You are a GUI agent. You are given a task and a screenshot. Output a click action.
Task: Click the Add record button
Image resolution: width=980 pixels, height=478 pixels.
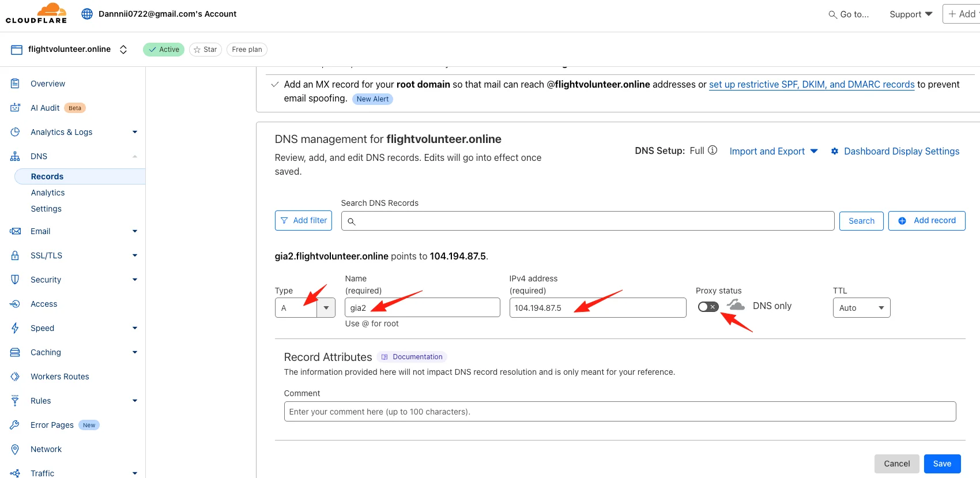[927, 221]
